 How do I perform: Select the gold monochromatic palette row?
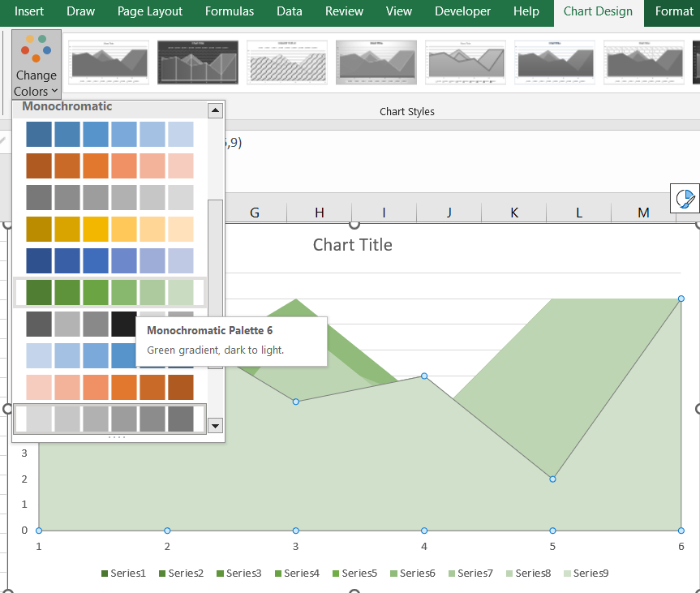tap(110, 229)
